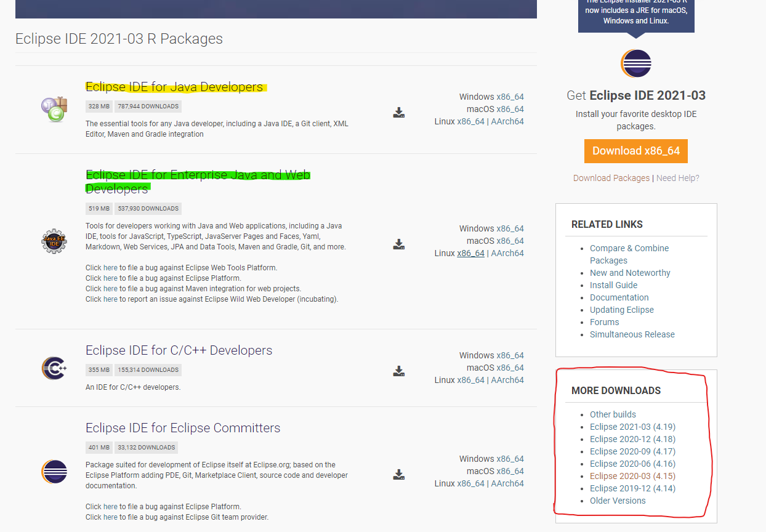
Task: Click download icon for C/C++ Developers package
Action: 399,371
